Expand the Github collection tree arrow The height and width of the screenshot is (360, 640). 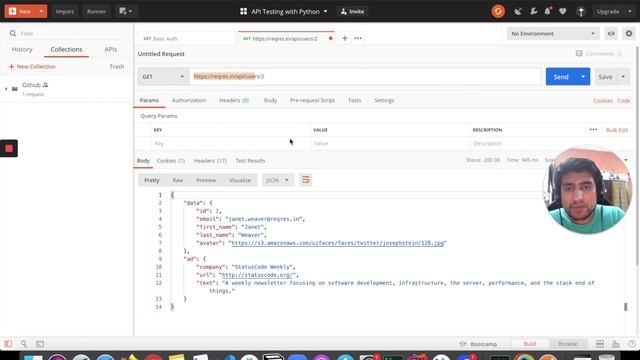pyautogui.click(x=6, y=89)
